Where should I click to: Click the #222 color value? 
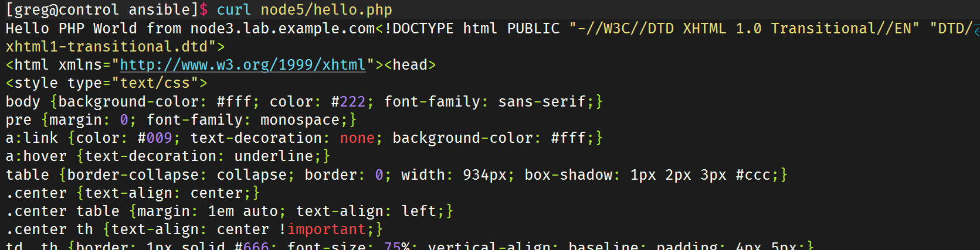[348, 102]
